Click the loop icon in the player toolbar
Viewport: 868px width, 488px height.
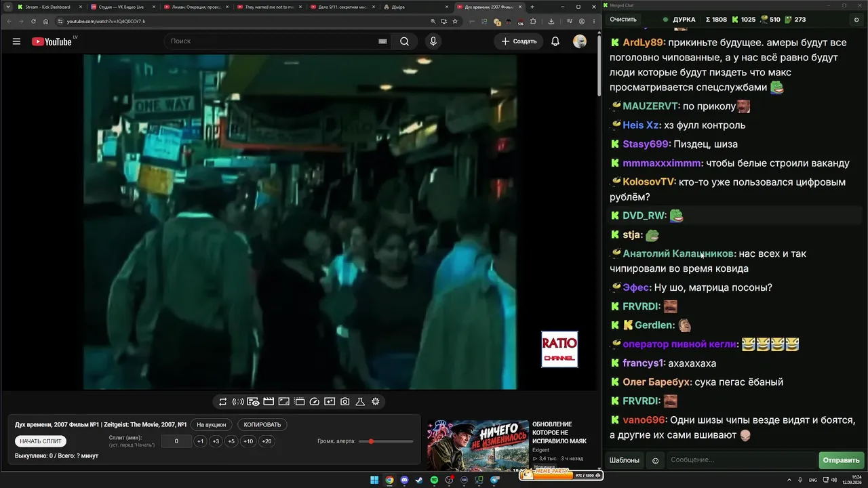(222, 401)
